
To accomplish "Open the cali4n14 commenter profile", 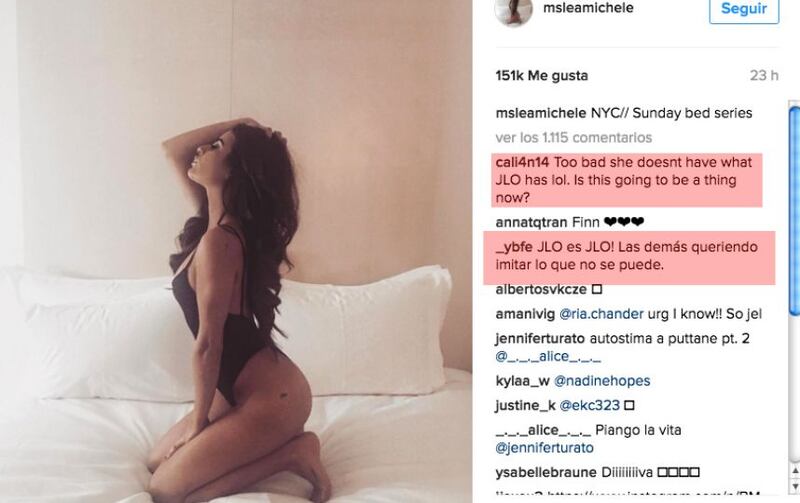I will point(522,162).
